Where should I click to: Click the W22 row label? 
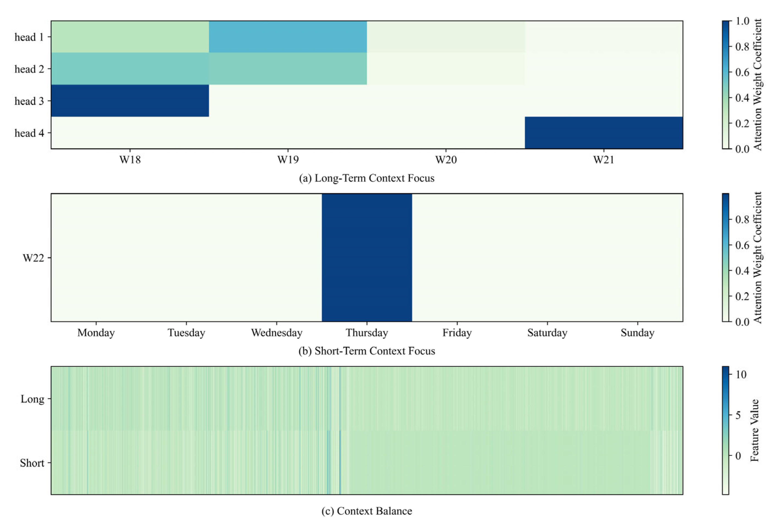pyautogui.click(x=33, y=258)
